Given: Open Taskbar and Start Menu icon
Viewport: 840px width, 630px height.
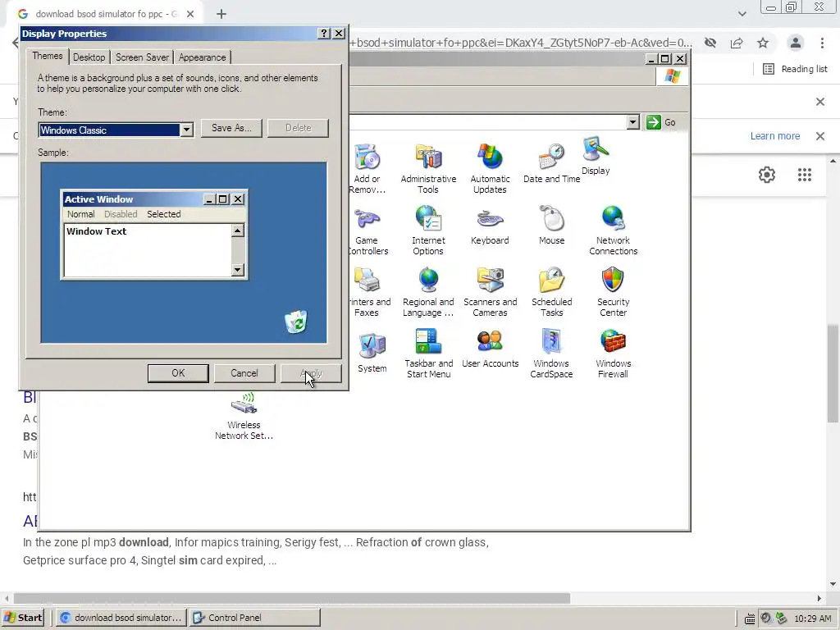Looking at the screenshot, I should (428, 354).
